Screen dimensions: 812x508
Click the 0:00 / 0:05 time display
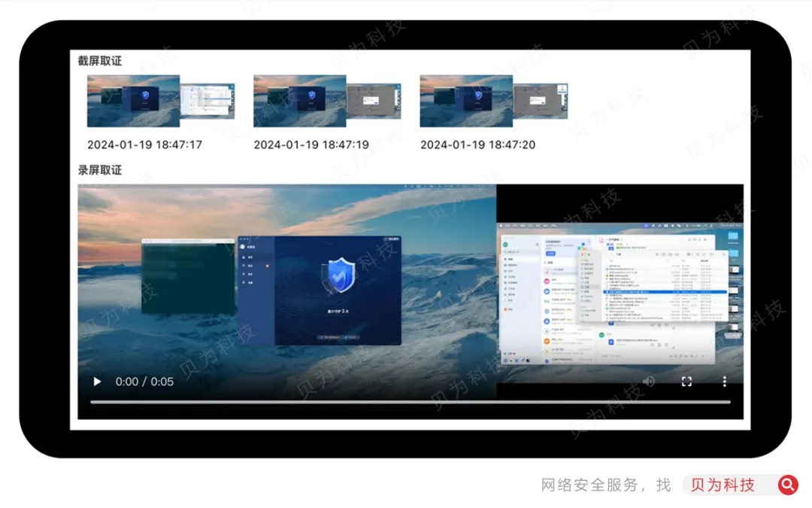[x=144, y=382]
